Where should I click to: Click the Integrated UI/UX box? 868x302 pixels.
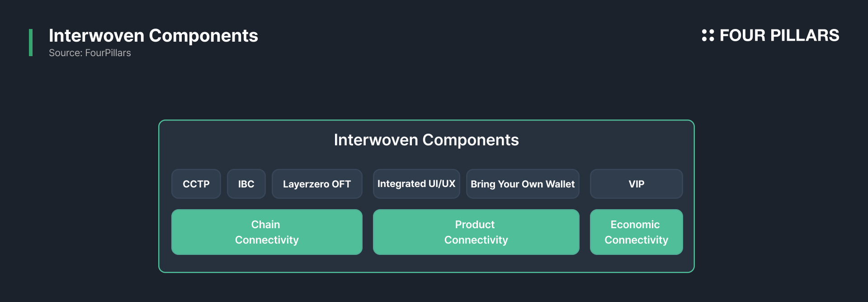[416, 184]
